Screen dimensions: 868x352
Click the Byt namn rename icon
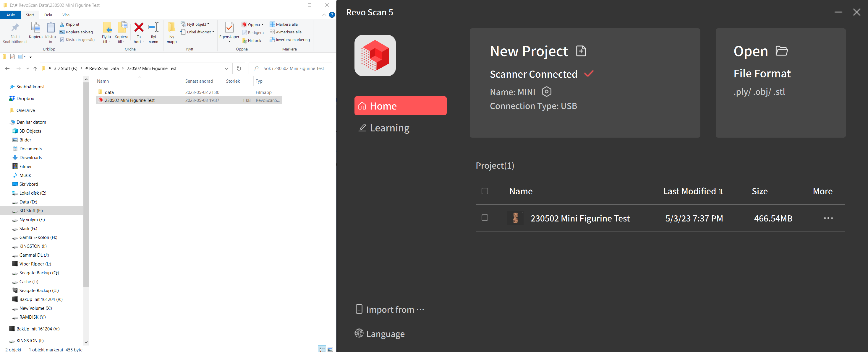pyautogui.click(x=154, y=27)
